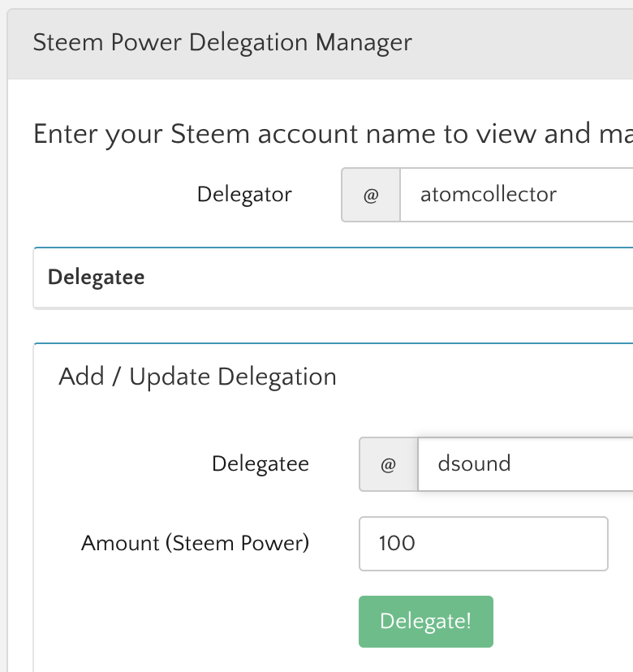This screenshot has width=633, height=672.
Task: Click the bold Delegatee column header
Action: [x=96, y=277]
